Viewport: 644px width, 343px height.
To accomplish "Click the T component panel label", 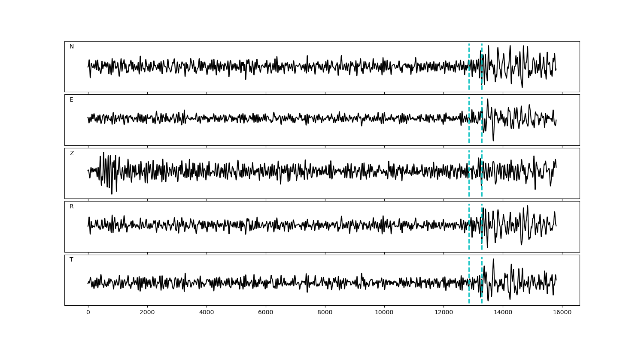I will coord(71,260).
